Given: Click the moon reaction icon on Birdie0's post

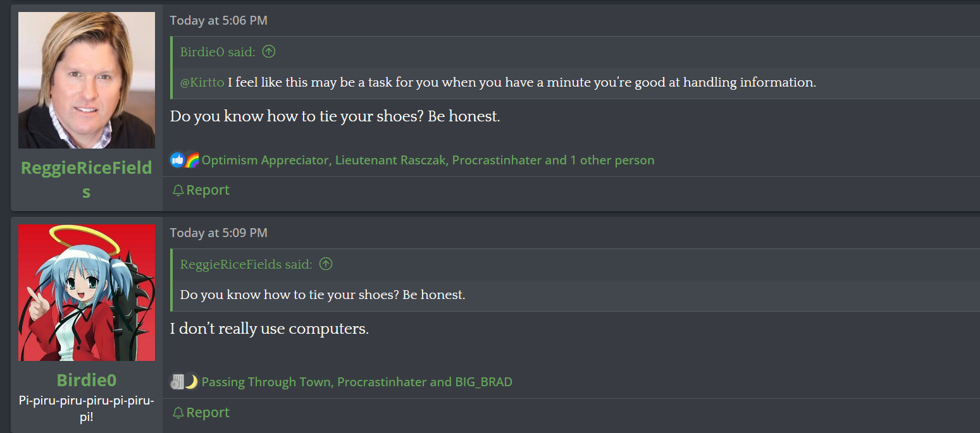Looking at the screenshot, I should 191,382.
